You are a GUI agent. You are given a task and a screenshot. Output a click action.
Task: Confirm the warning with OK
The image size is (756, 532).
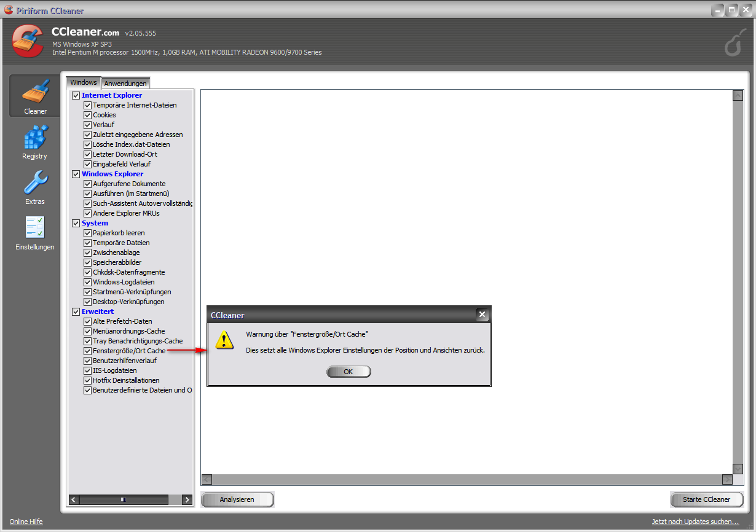[348, 372]
